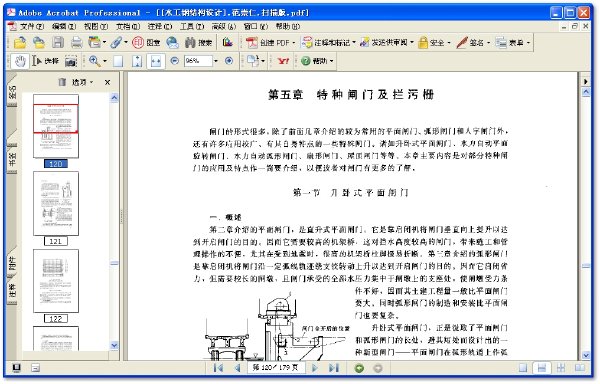
Task: Select the Snapshot camera tool
Action: (x=71, y=61)
